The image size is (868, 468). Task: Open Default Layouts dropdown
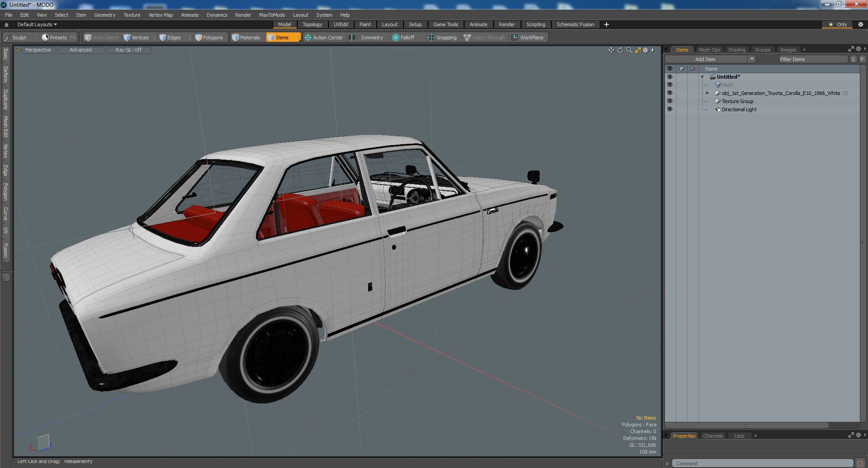tap(37, 24)
